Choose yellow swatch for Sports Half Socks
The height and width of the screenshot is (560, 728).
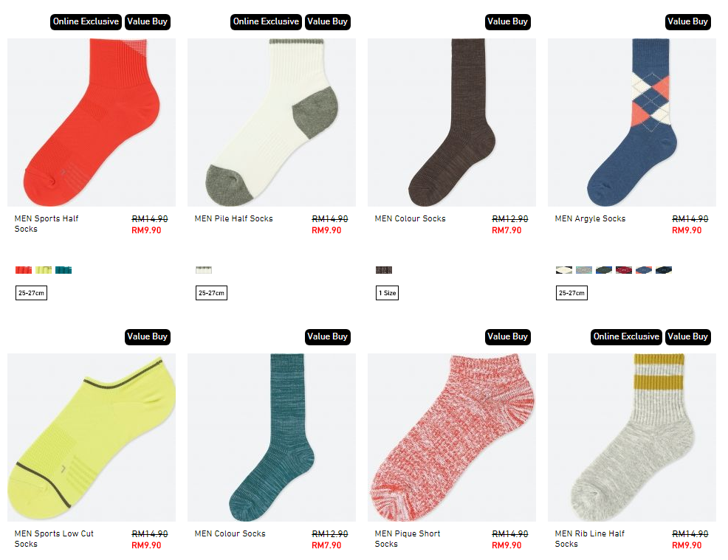pyautogui.click(x=44, y=270)
